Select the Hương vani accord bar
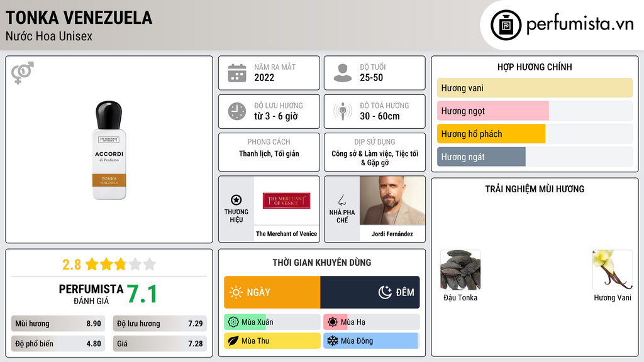 tap(535, 88)
